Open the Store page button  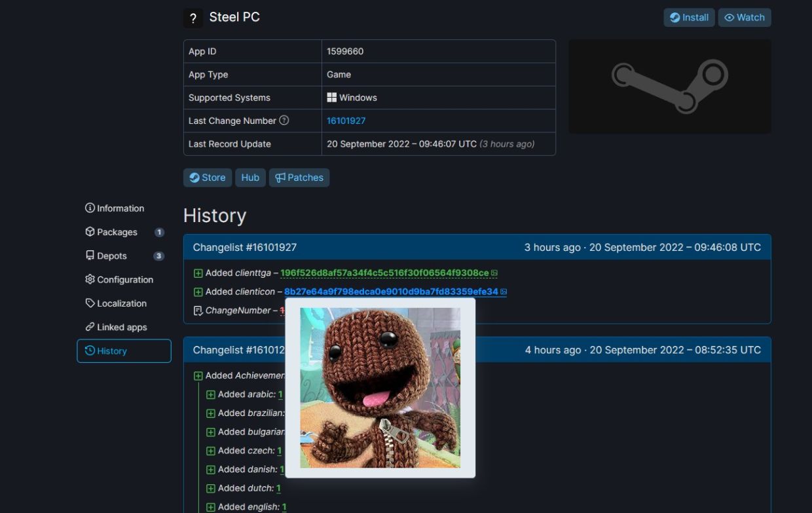pos(208,178)
